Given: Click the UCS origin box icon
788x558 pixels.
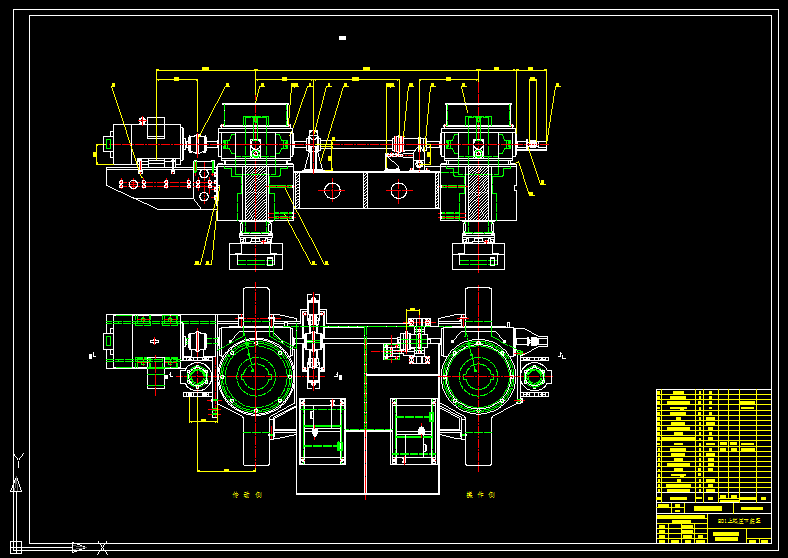Looking at the screenshot, I should (x=16, y=547).
